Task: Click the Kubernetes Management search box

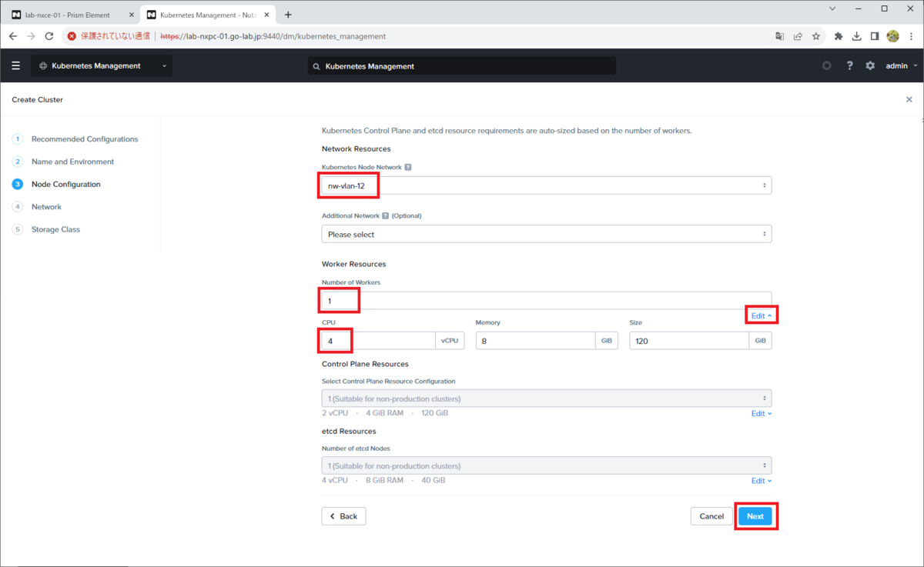Action: click(462, 66)
